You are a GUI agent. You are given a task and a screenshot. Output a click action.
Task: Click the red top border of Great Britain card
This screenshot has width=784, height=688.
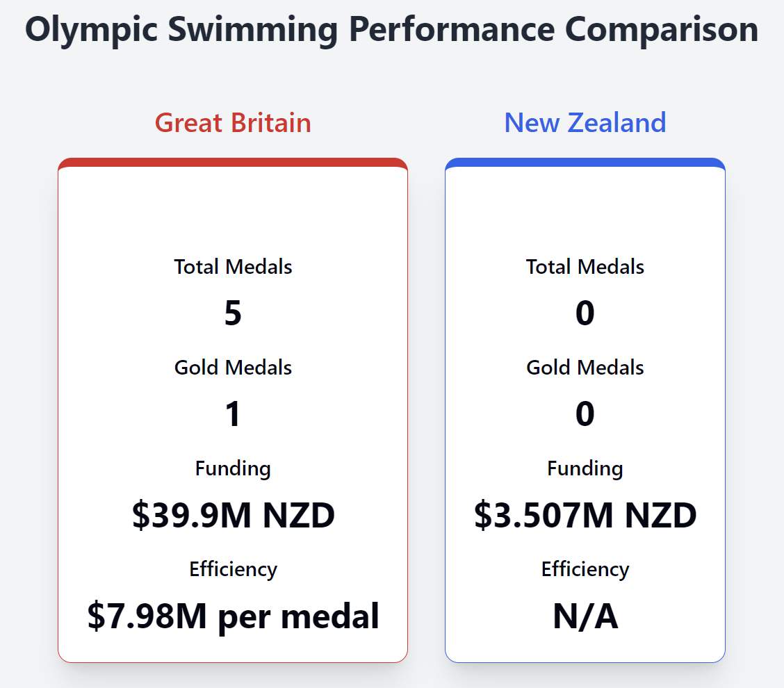[x=233, y=163]
